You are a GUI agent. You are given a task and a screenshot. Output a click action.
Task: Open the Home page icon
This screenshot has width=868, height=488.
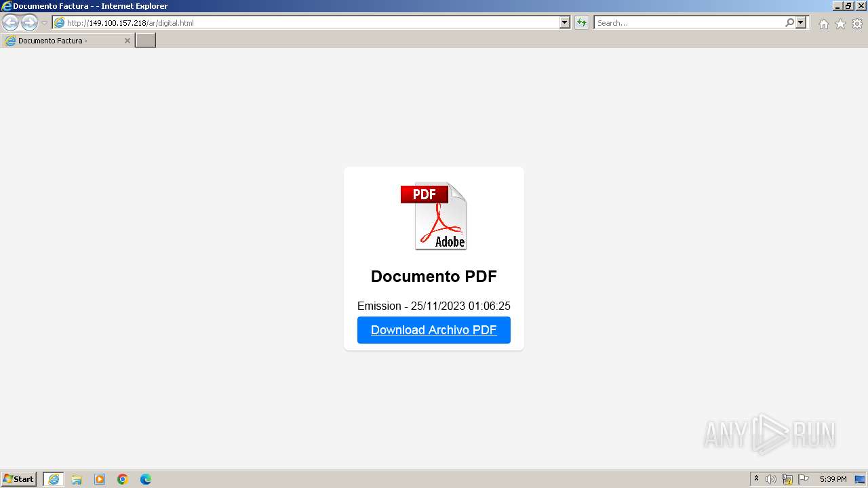[x=823, y=24]
